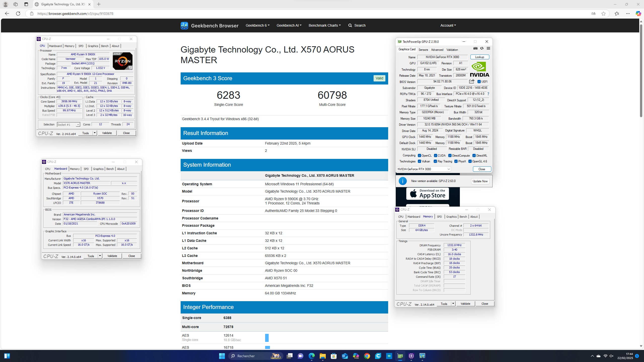
Task: Open the GPU selection dropdown in GPU-Z
Action: pos(424,169)
